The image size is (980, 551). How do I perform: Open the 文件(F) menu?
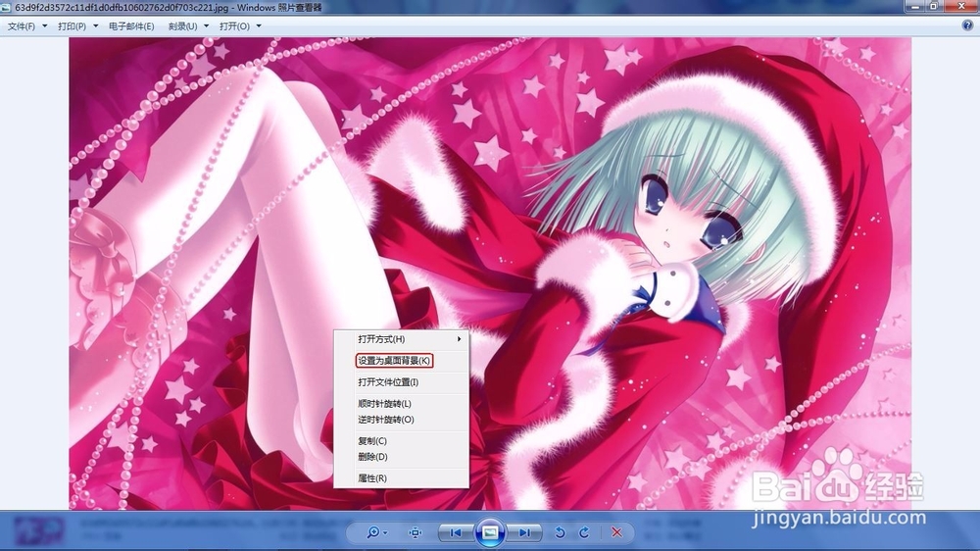22,26
